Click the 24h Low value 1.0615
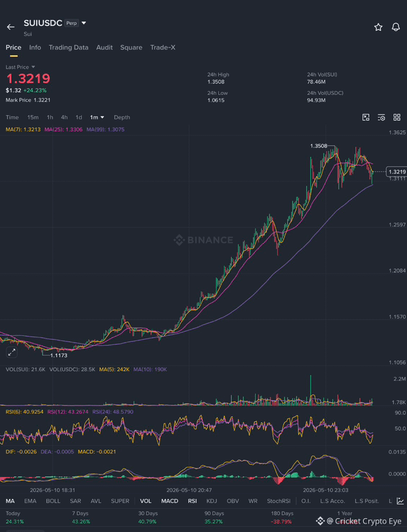The height and width of the screenshot is (532, 407). click(x=216, y=100)
